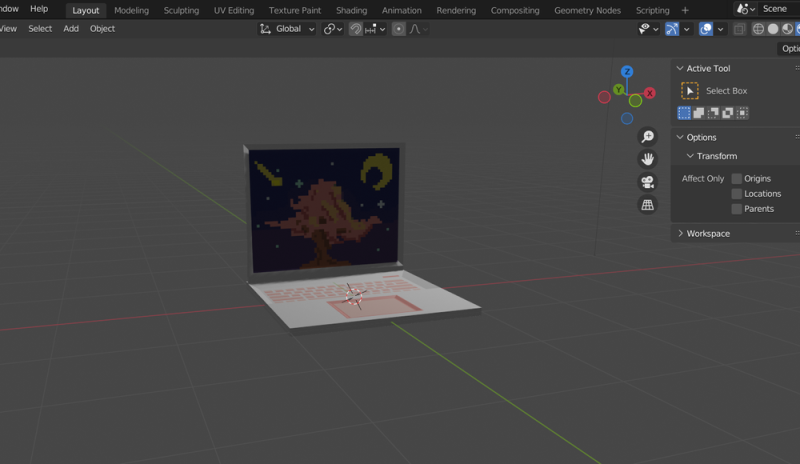
Task: Switch perspective/orthographic grid icon
Action: click(647, 205)
